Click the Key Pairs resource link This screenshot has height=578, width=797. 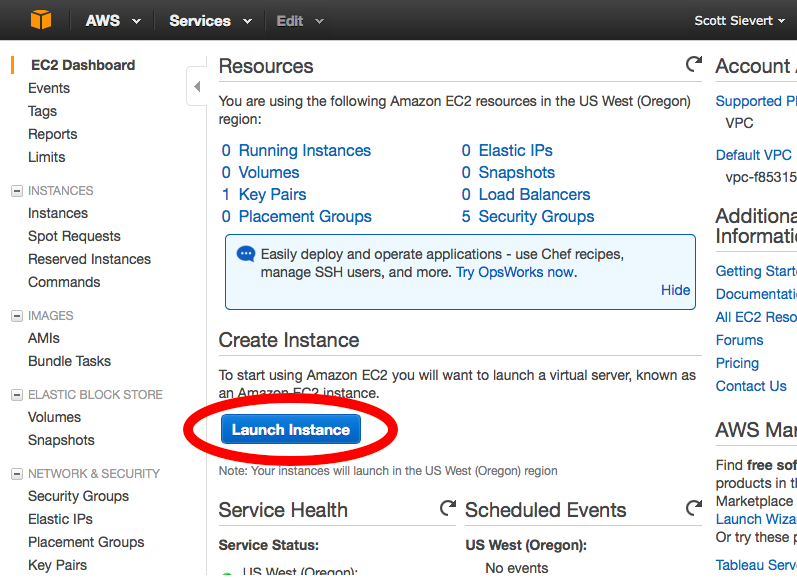pyautogui.click(x=272, y=194)
